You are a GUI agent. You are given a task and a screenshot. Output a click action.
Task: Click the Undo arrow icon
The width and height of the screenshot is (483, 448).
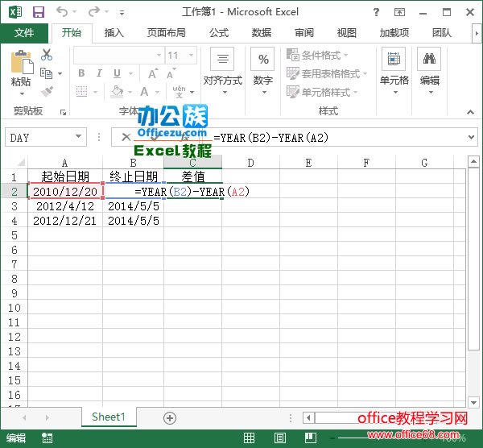point(62,12)
